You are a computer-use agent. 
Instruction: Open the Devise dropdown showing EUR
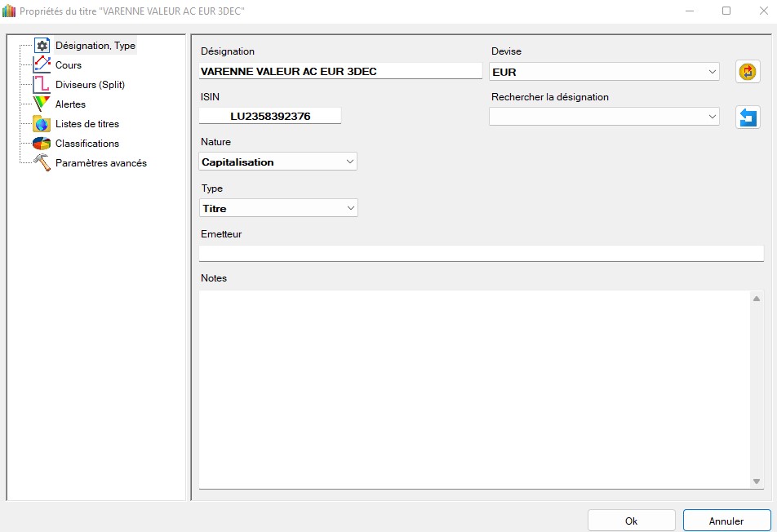pos(604,72)
